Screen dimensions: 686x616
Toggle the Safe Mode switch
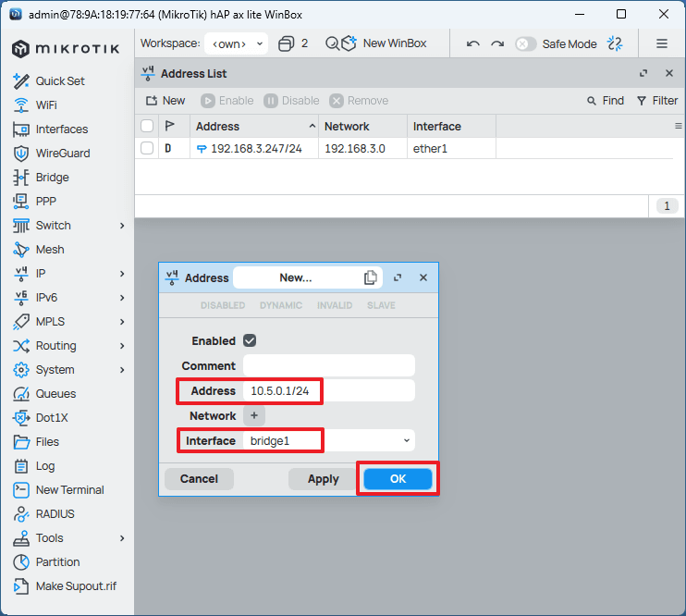coord(525,43)
